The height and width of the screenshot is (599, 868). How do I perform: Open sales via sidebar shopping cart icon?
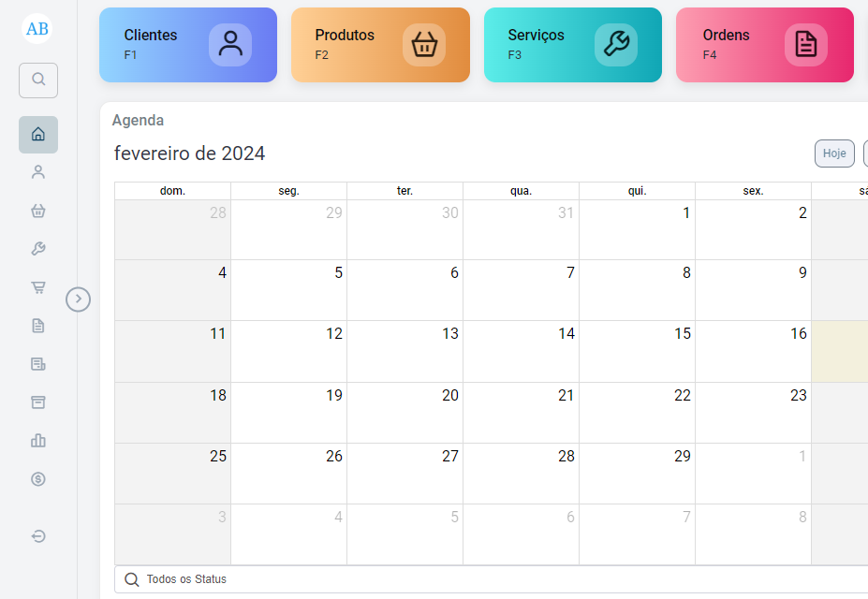click(x=38, y=287)
